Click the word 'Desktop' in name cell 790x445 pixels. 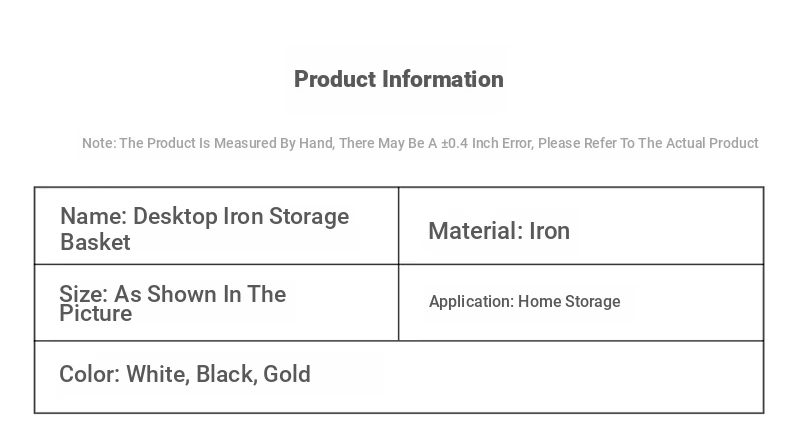(x=175, y=217)
